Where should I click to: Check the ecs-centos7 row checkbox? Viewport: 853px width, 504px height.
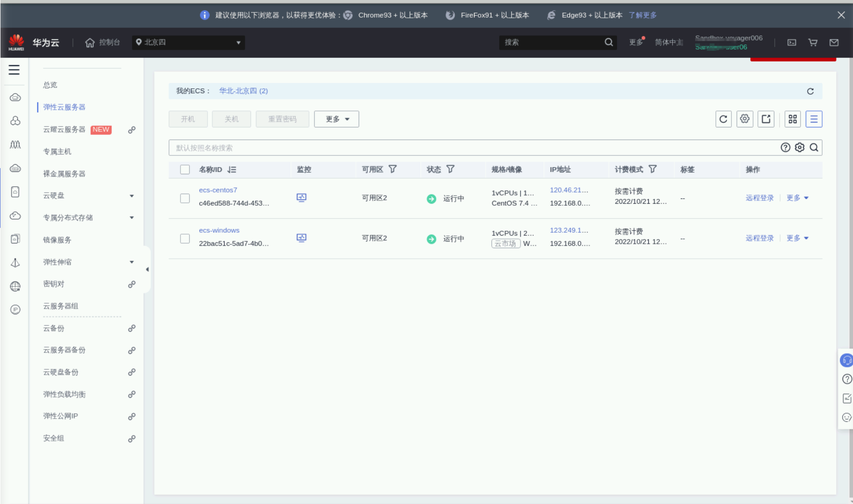pyautogui.click(x=185, y=198)
